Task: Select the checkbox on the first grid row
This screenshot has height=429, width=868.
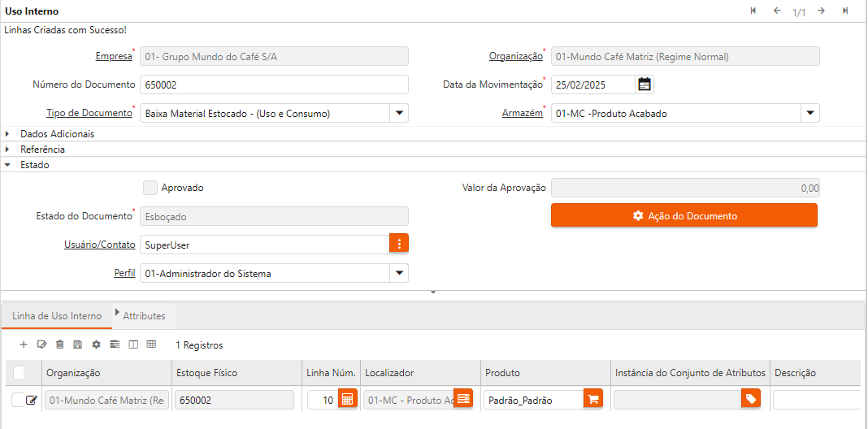Action: pyautogui.click(x=17, y=400)
